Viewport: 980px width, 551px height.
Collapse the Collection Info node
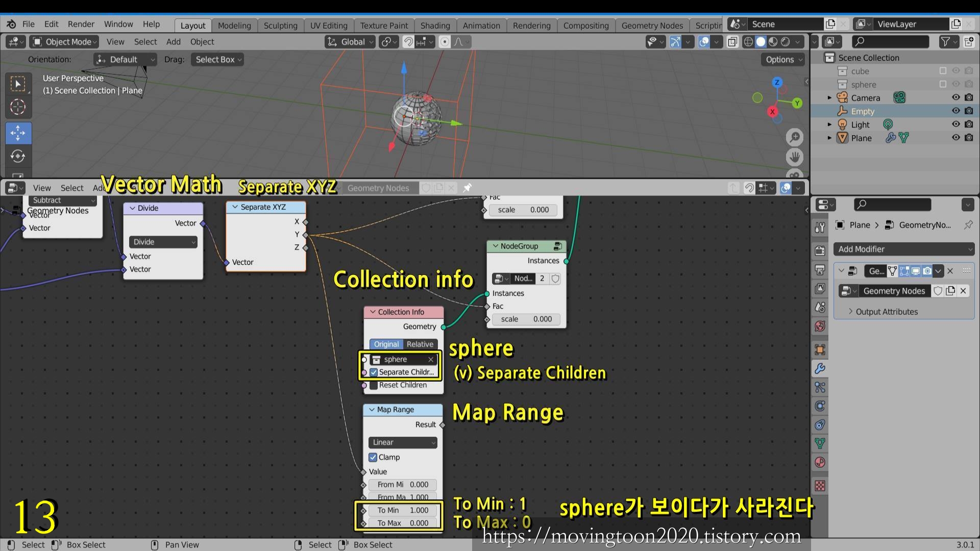point(373,312)
